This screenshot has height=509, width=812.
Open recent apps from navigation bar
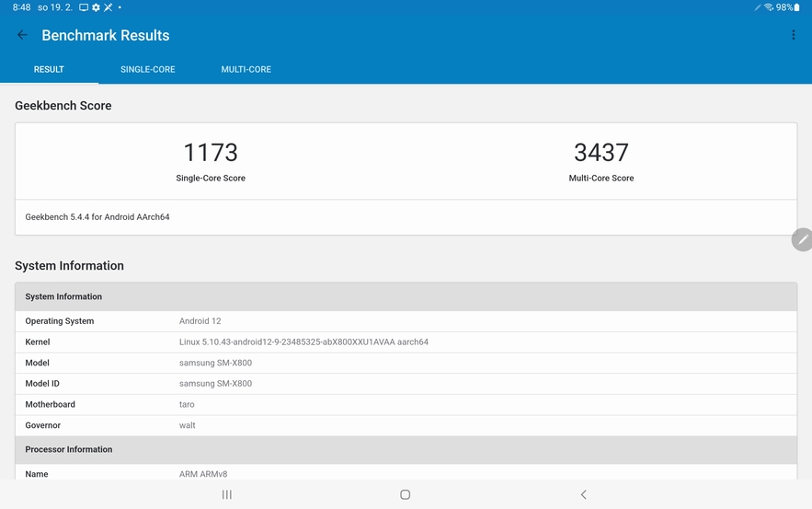tap(226, 494)
